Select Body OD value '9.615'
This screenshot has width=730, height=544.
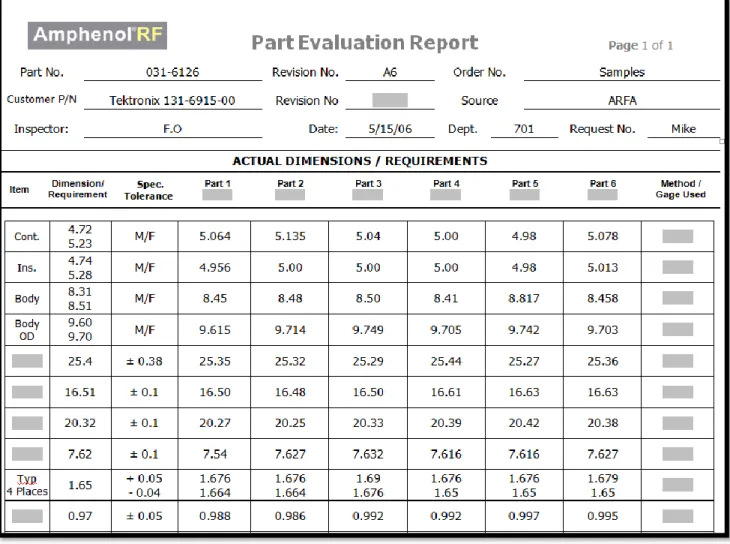215,330
